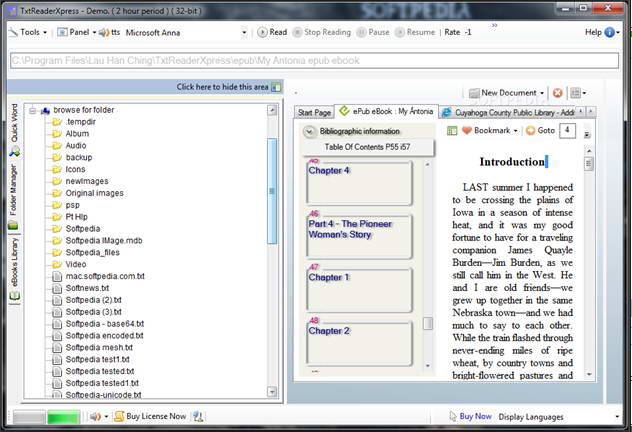The height and width of the screenshot is (432, 632).
Task: Open the New Document dropdown
Action: pyautogui.click(x=507, y=93)
